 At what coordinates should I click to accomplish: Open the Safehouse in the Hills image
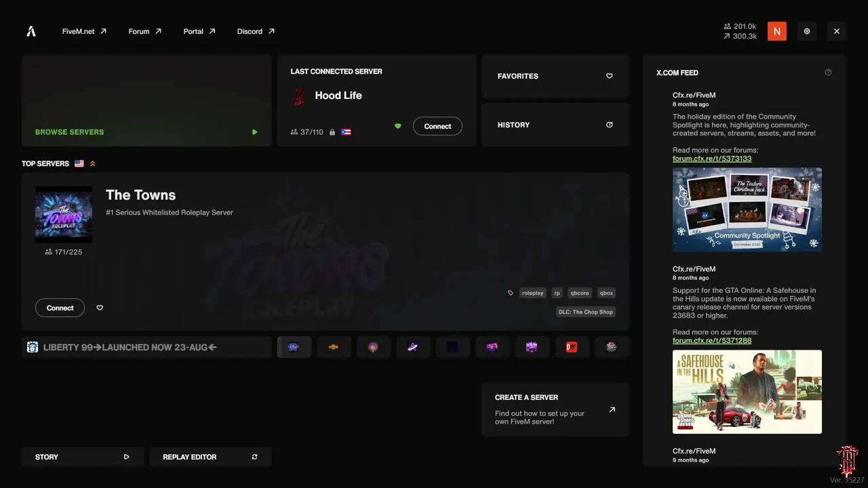[747, 392]
